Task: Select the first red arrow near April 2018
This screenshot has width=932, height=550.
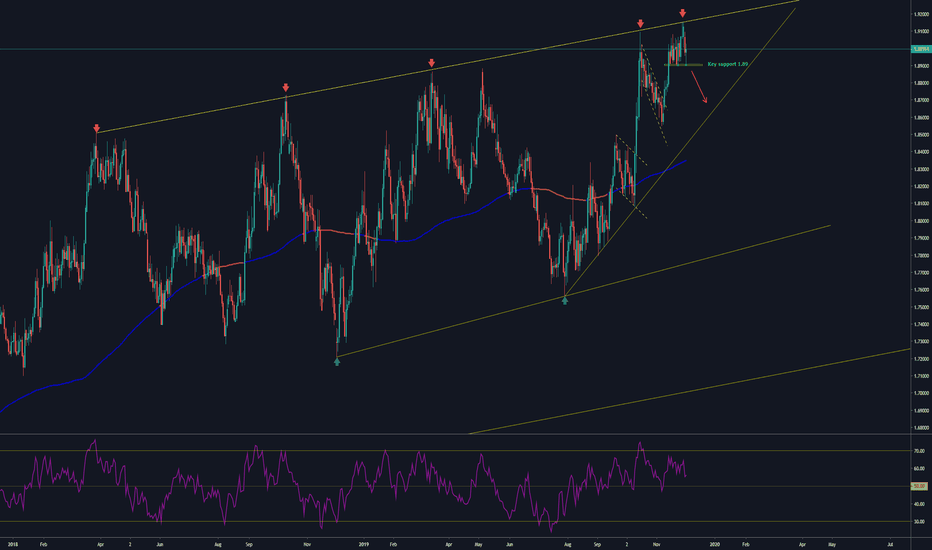Action: point(97,129)
